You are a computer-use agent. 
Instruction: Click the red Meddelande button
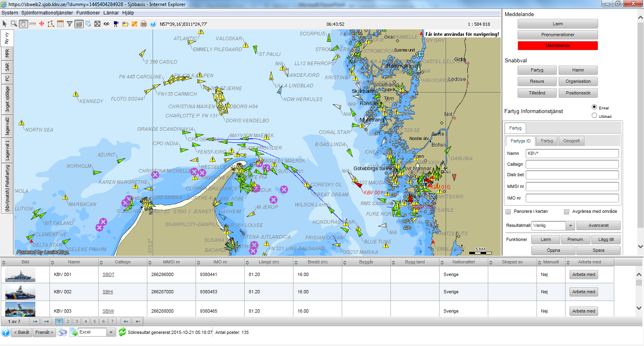(x=557, y=45)
